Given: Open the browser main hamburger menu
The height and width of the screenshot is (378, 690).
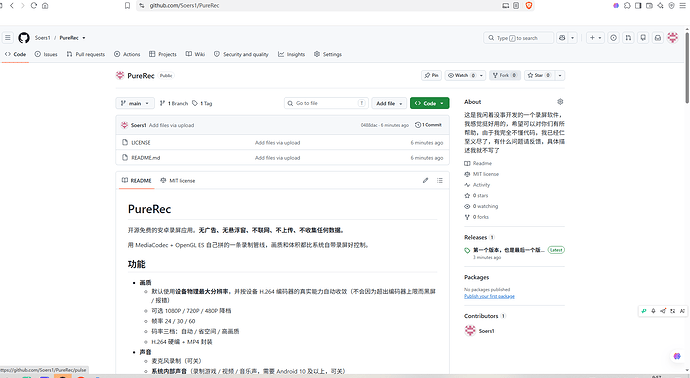Looking at the screenshot, I should coord(683,6).
